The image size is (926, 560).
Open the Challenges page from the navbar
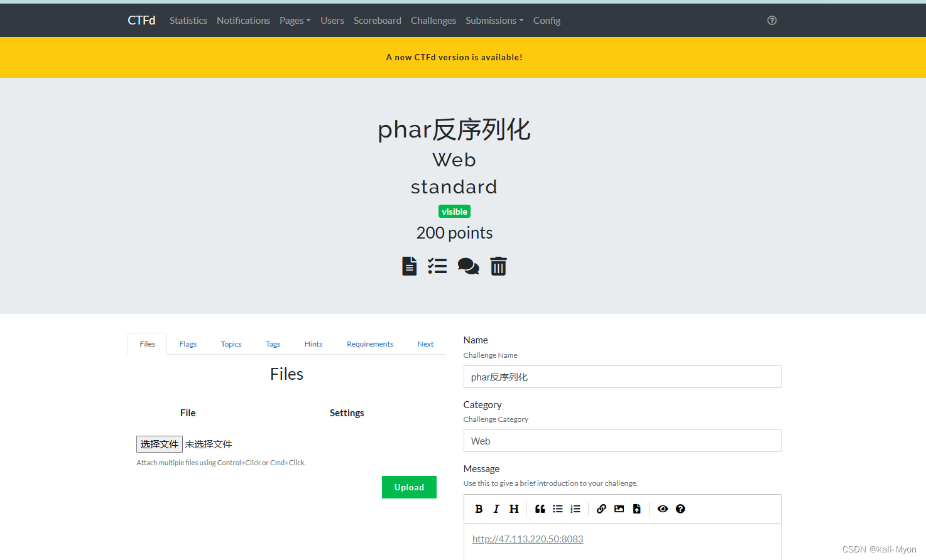pos(433,20)
